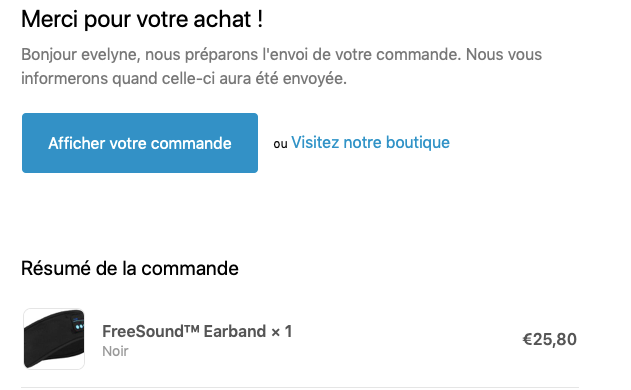Click the Noir color variant label

[115, 351]
